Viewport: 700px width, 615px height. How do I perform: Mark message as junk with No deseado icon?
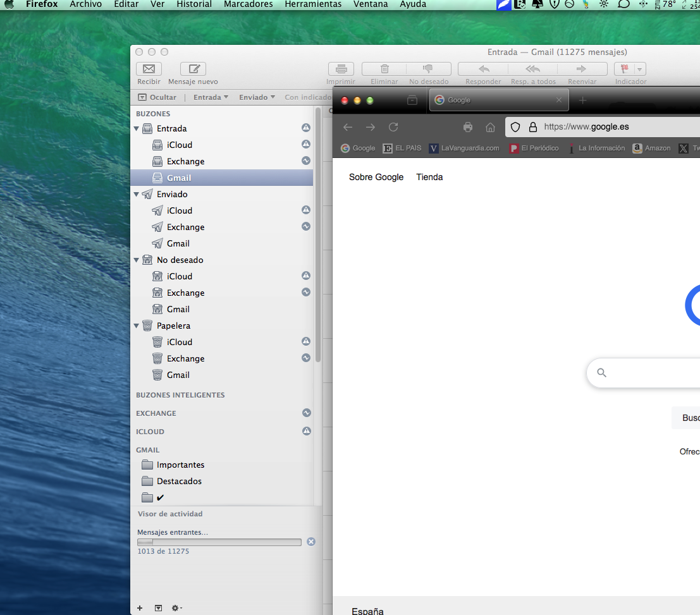429,70
